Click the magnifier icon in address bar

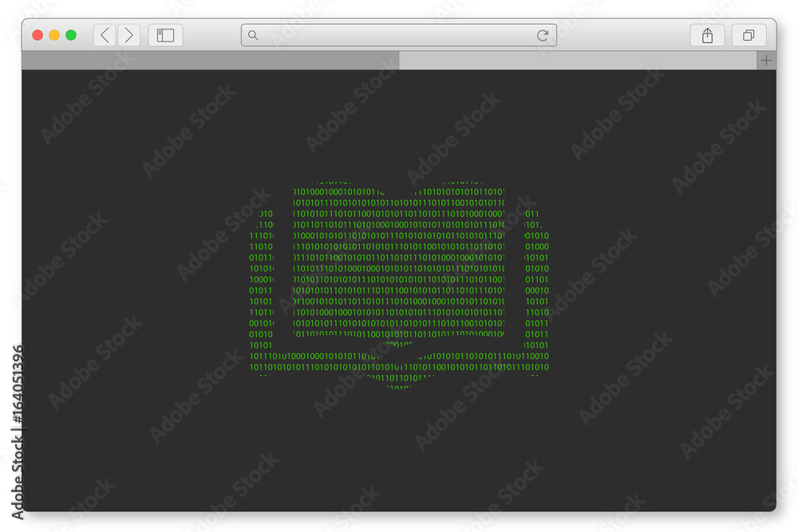[252, 35]
